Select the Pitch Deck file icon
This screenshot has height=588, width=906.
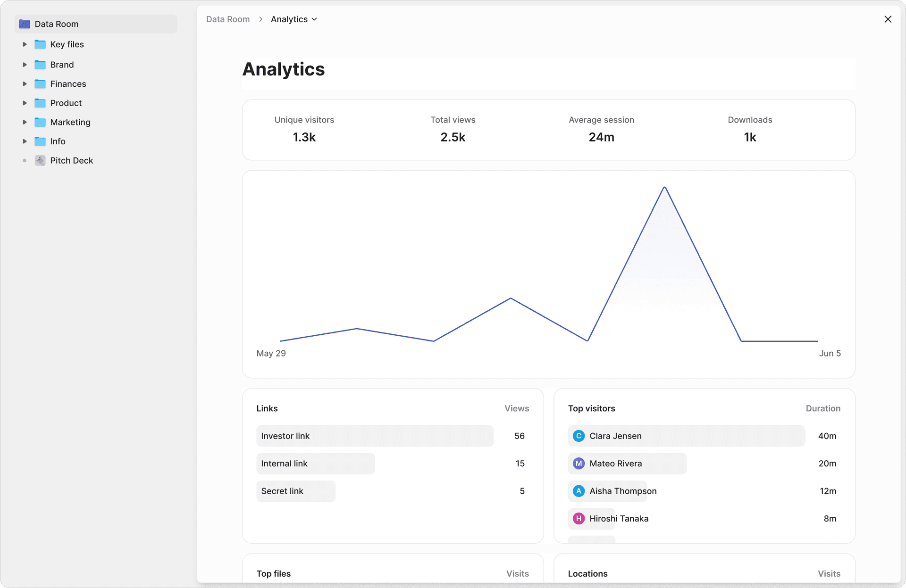point(40,160)
